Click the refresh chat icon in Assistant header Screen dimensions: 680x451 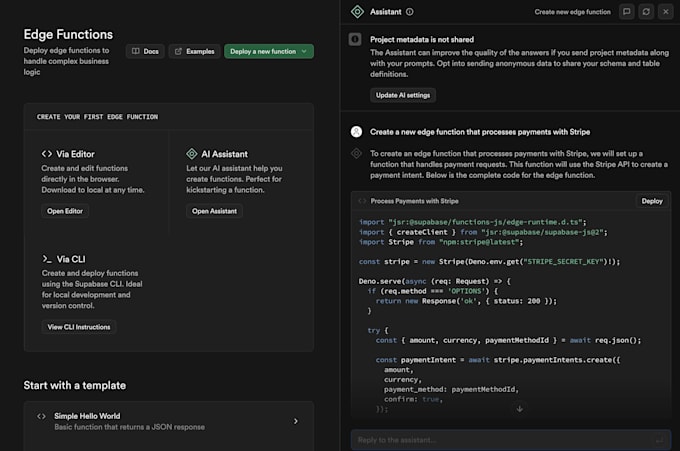coord(646,12)
